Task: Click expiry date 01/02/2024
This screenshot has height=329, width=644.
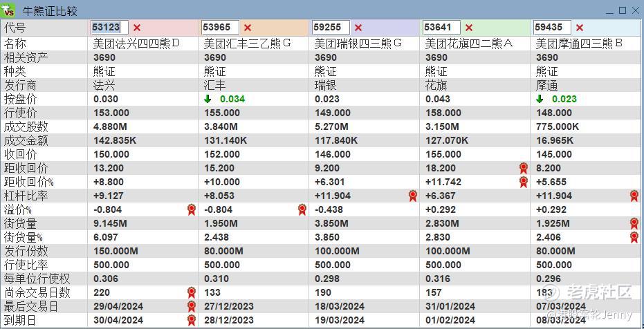Action: 450,320
